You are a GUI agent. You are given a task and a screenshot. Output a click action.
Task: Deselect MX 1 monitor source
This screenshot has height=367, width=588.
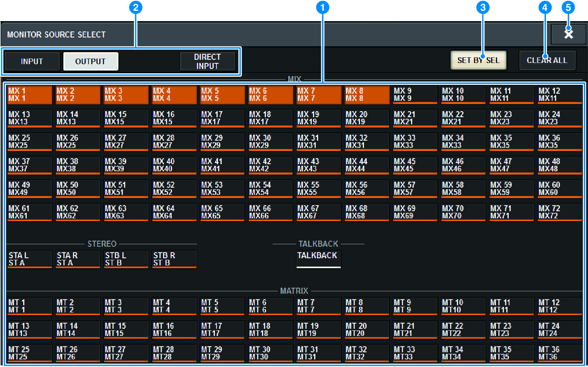click(x=29, y=94)
